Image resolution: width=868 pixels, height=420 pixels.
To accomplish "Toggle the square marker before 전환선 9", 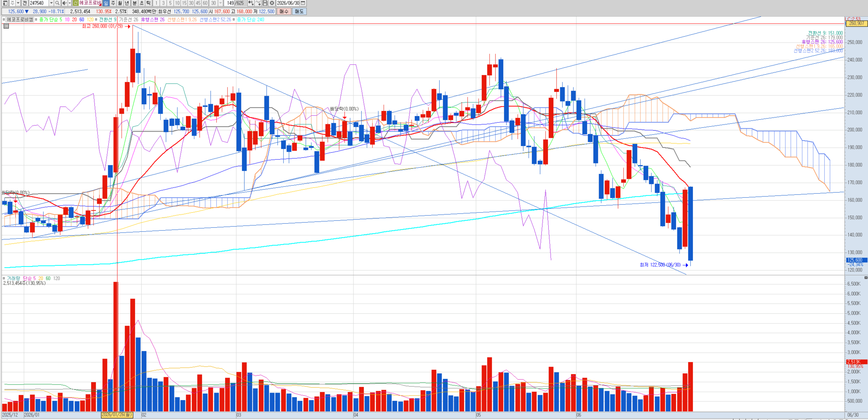I will (x=96, y=20).
